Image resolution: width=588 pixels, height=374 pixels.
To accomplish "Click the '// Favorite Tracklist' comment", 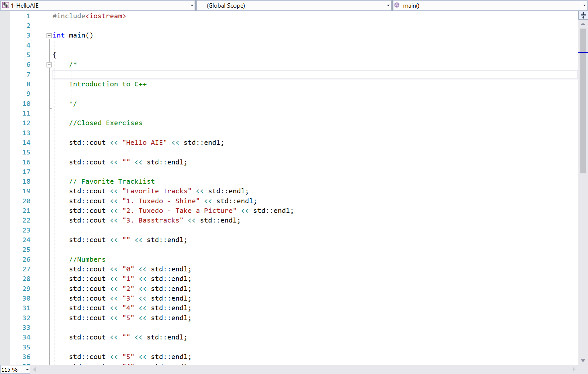I will pos(112,181).
